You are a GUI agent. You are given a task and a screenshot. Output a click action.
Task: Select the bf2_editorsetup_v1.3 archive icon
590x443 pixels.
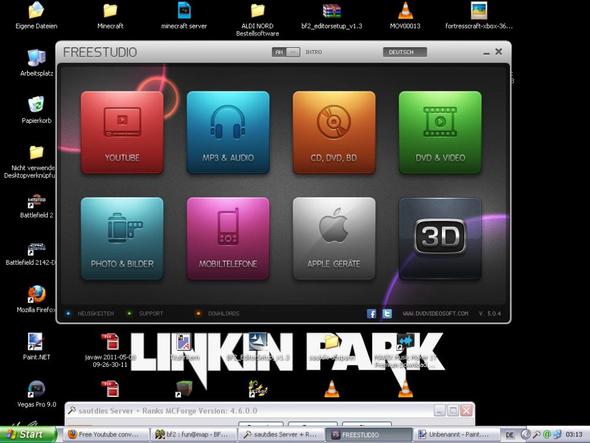pyautogui.click(x=331, y=15)
